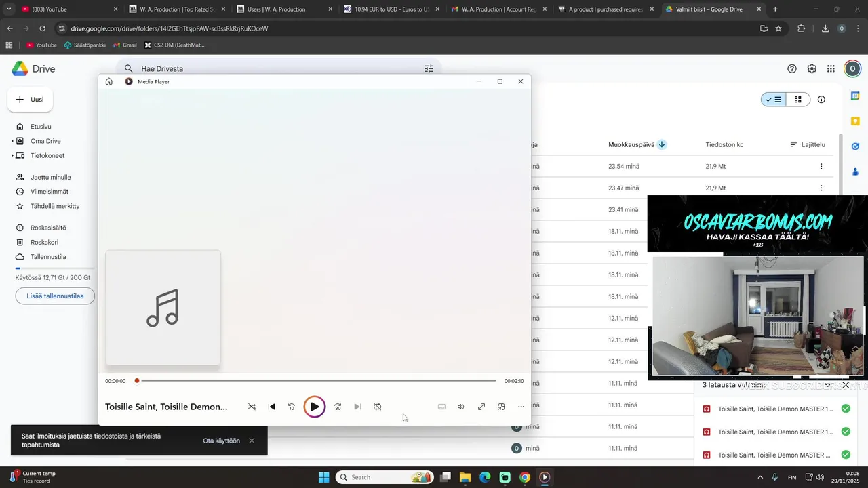Image resolution: width=868 pixels, height=488 pixels.
Task: Click the track title Toisille Saint, Toisille Demon
Action: pyautogui.click(x=166, y=407)
